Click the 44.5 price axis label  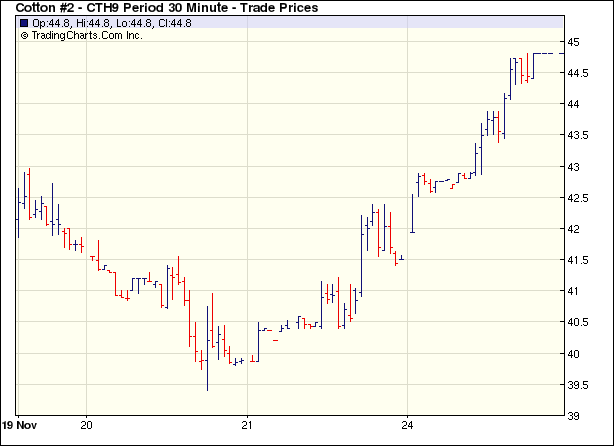579,73
